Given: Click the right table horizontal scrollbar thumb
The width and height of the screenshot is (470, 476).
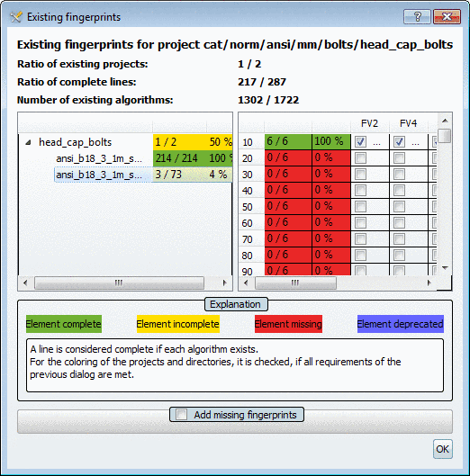Looking at the screenshot, I should [x=295, y=283].
